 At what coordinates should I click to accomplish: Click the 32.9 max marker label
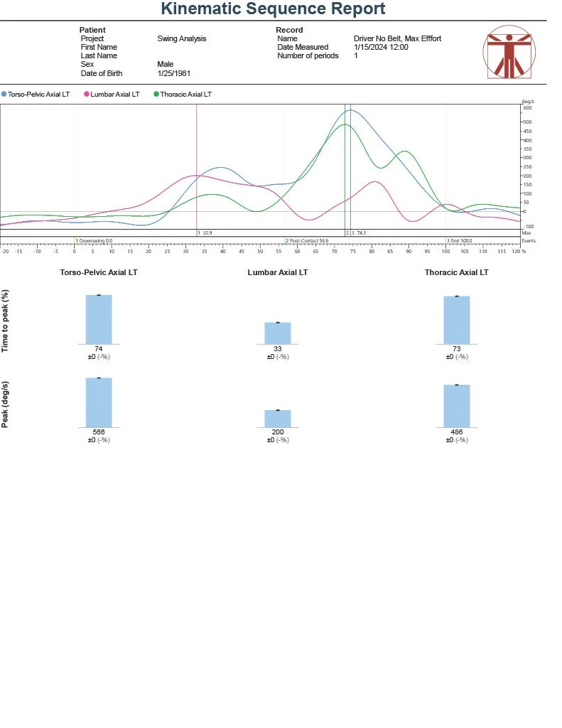(x=205, y=232)
